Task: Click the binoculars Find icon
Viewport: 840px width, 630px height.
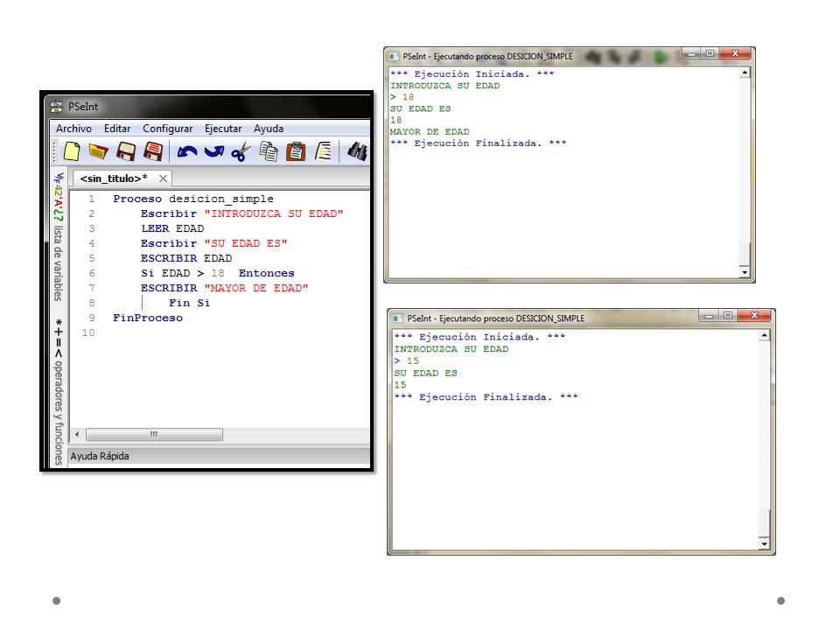Action: pos(357,151)
